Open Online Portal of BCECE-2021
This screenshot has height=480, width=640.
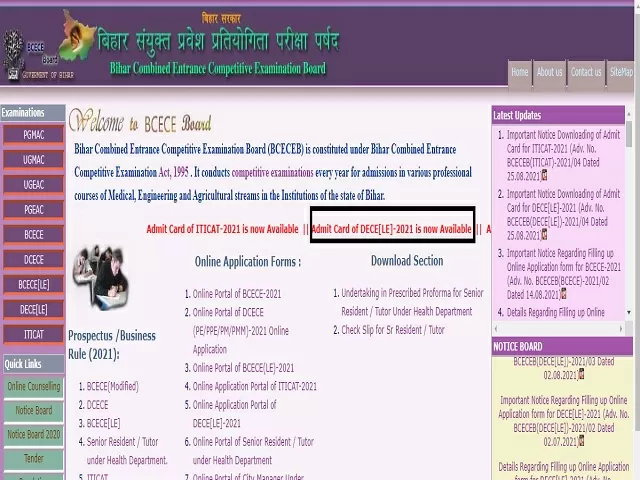point(237,294)
